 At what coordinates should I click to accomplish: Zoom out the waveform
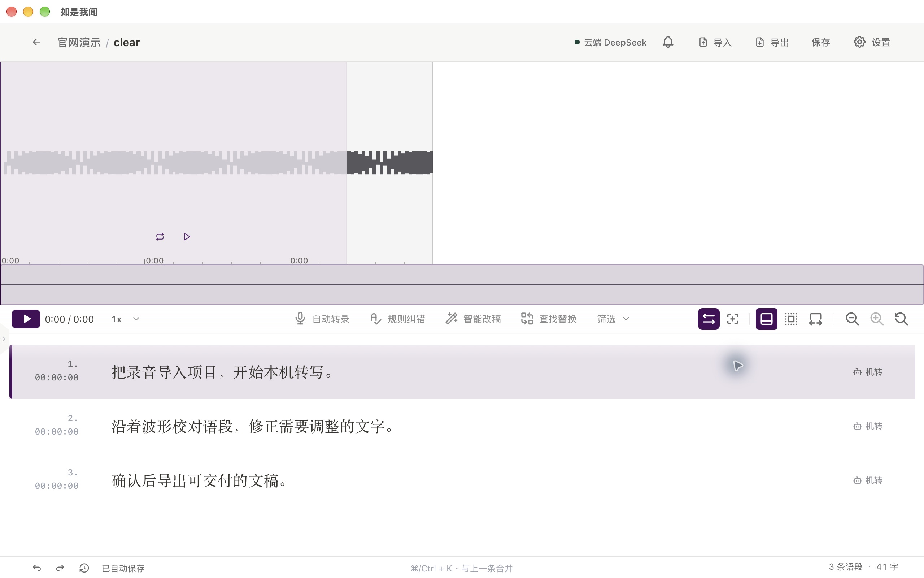pyautogui.click(x=852, y=319)
